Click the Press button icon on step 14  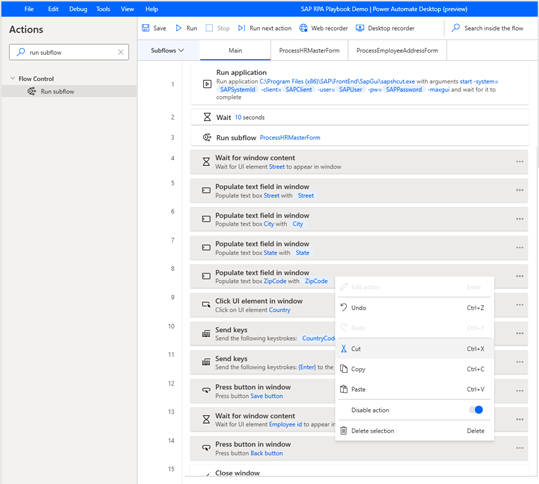click(206, 448)
